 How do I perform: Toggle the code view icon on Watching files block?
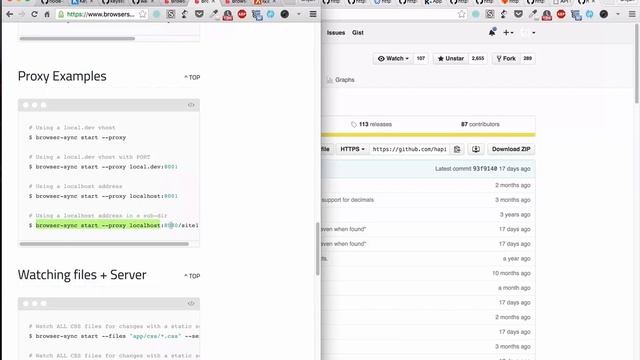coord(191,303)
